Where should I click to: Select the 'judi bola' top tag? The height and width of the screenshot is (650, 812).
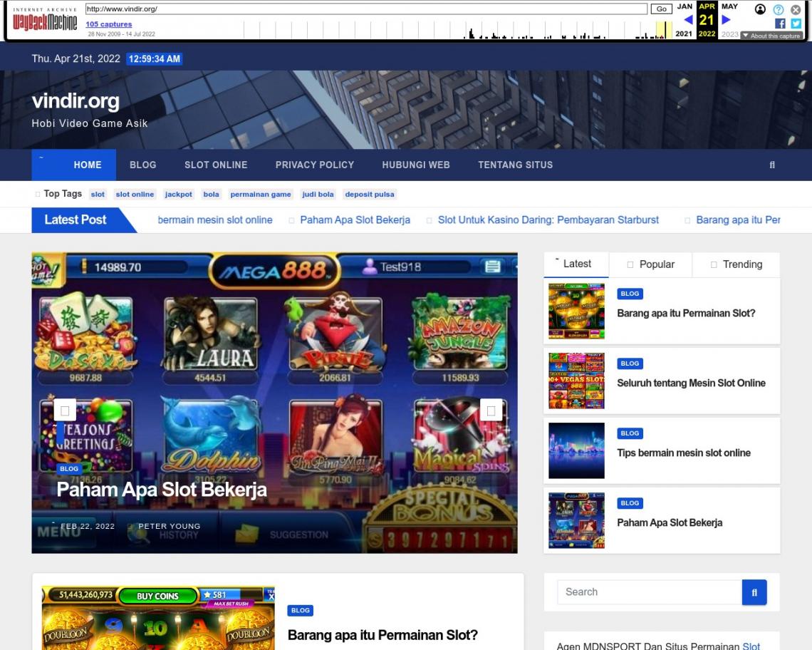coord(318,195)
